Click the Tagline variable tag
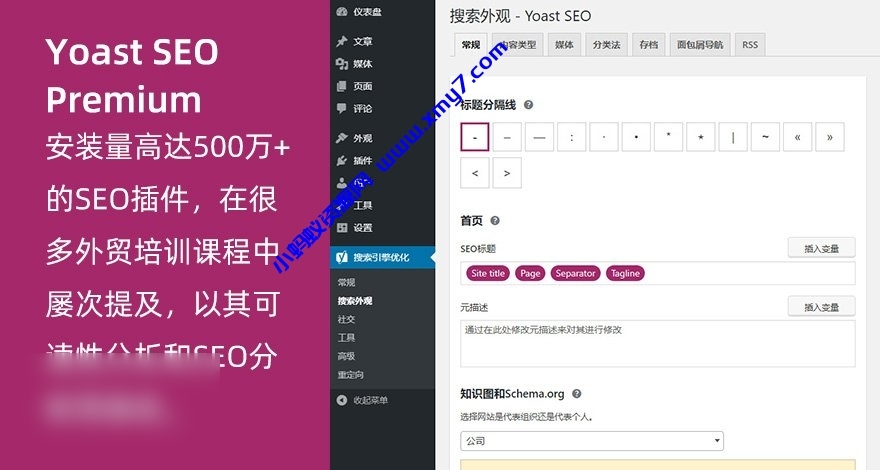 coord(625,273)
